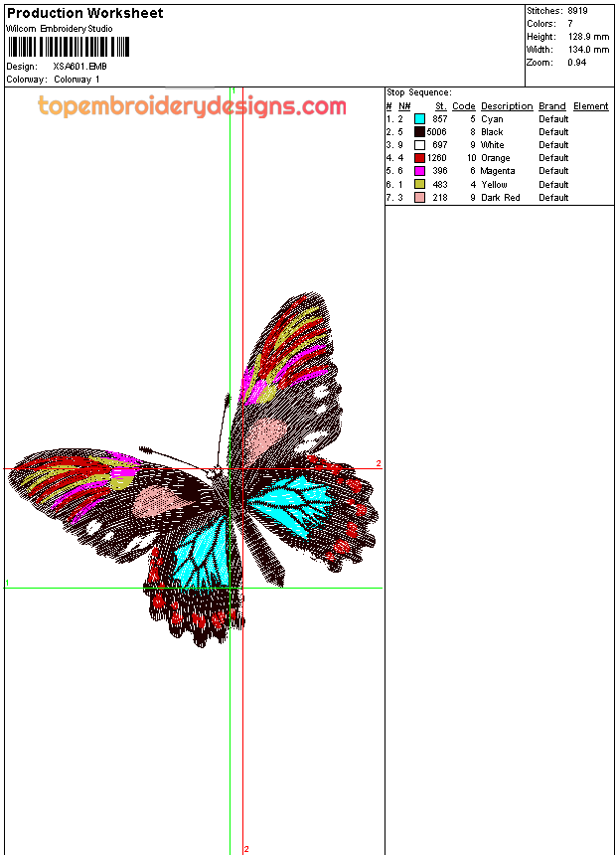Click stitch count 483 in Yellow row

(x=440, y=184)
